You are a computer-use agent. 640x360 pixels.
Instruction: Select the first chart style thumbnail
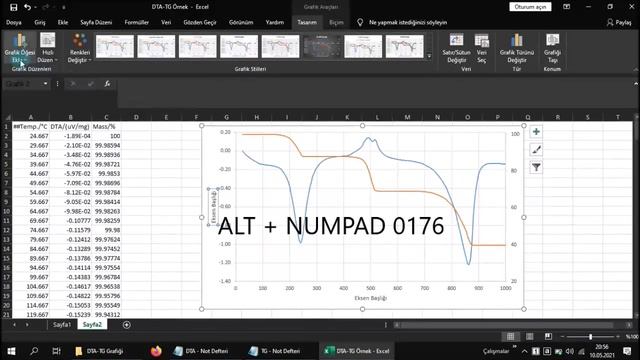(115, 46)
